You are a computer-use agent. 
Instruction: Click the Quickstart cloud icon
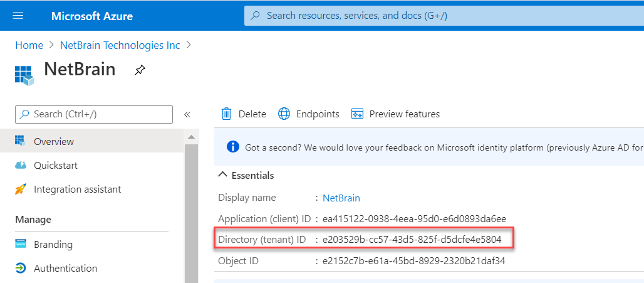[x=21, y=166]
